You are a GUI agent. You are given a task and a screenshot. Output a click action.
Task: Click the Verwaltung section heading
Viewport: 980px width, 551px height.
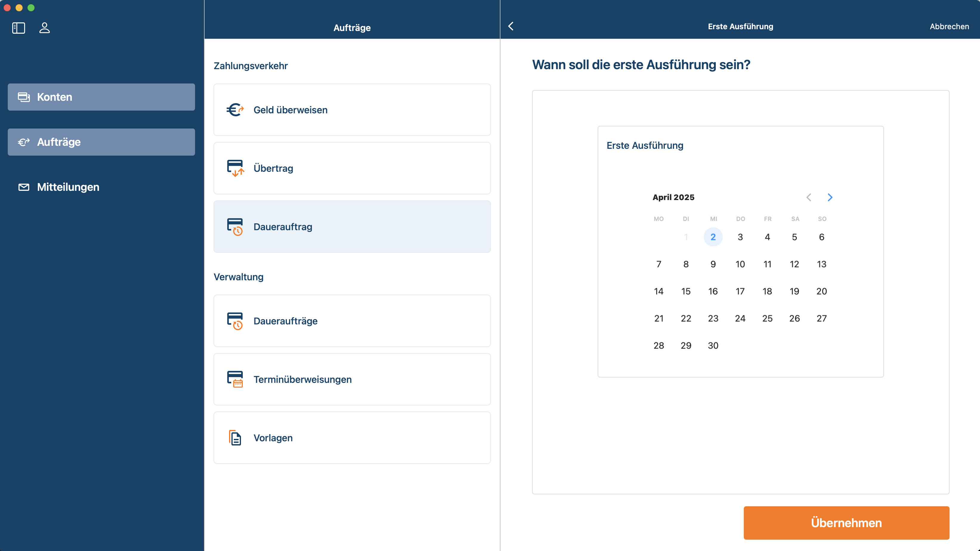(239, 277)
